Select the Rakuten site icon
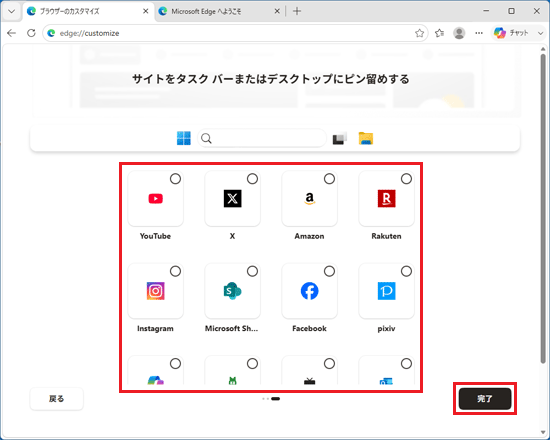 point(386,199)
